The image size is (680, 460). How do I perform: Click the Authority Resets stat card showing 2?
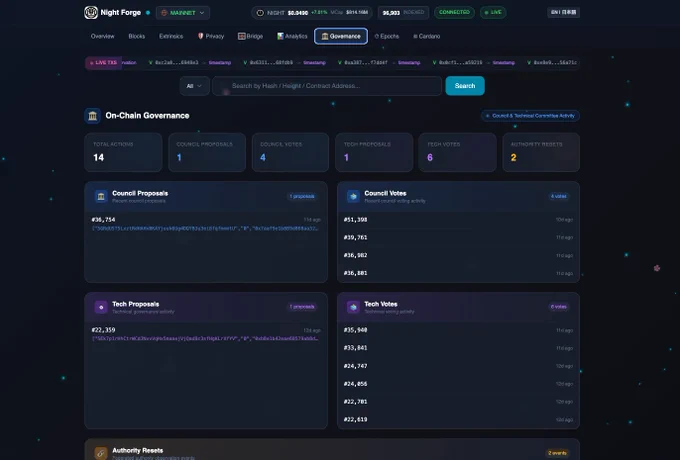tap(541, 152)
